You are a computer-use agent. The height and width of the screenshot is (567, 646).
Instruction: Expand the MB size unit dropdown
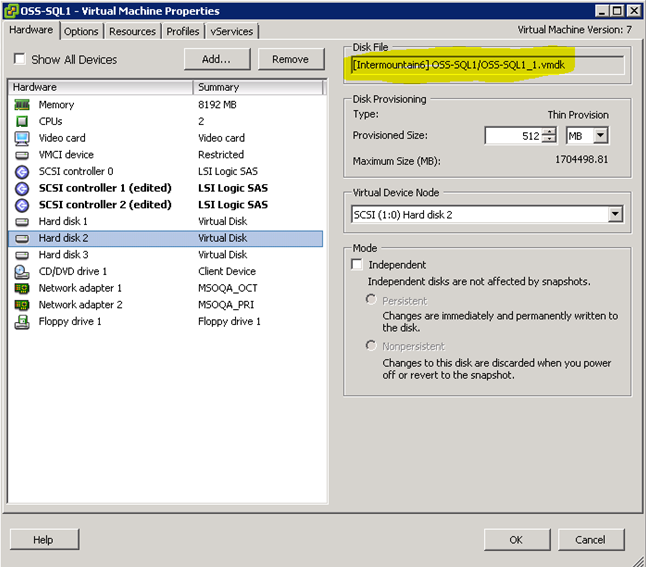click(x=600, y=136)
